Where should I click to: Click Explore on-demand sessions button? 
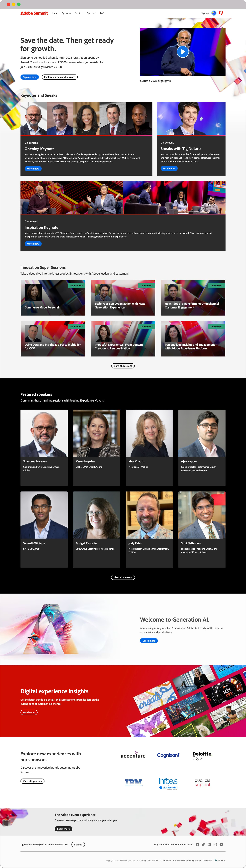60,77
